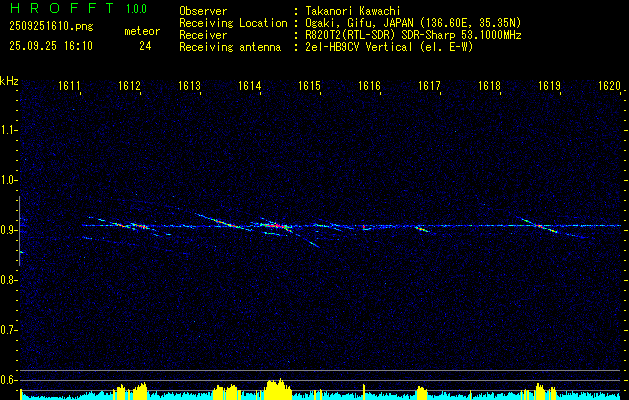Click the 0.6 kHz frequency label
Image resolution: width=629 pixels, height=400 pixels.
coord(8,380)
